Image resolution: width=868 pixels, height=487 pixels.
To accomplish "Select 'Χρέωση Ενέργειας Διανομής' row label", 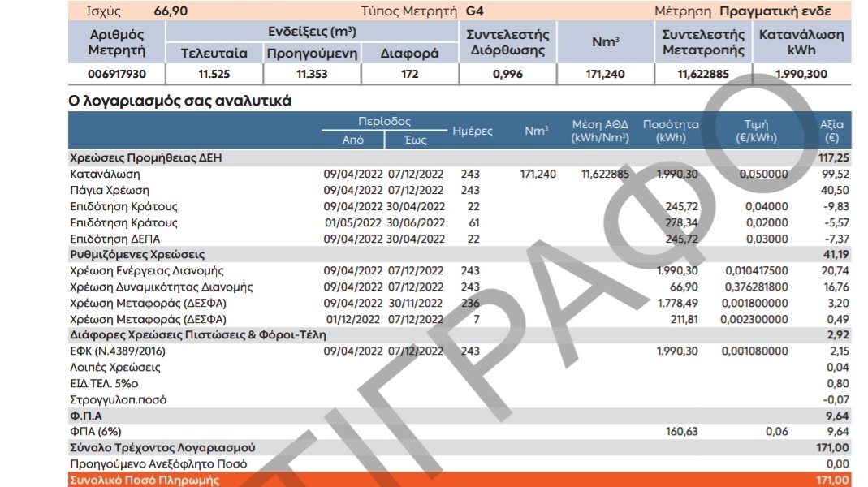I will click(147, 270).
